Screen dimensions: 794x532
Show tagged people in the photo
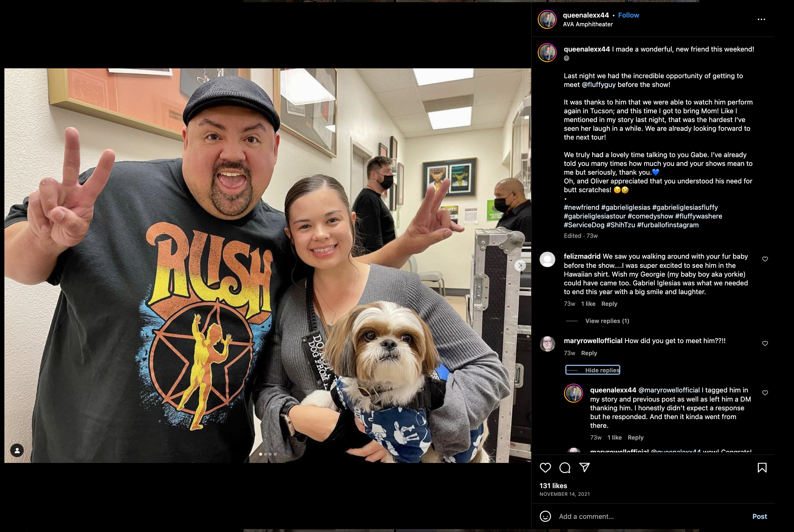coord(17,450)
